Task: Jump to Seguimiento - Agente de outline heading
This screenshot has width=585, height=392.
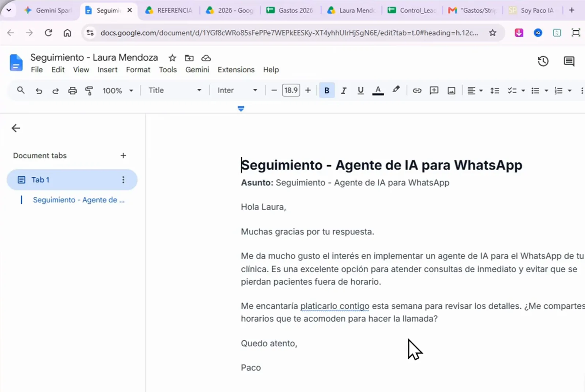Action: (79, 200)
